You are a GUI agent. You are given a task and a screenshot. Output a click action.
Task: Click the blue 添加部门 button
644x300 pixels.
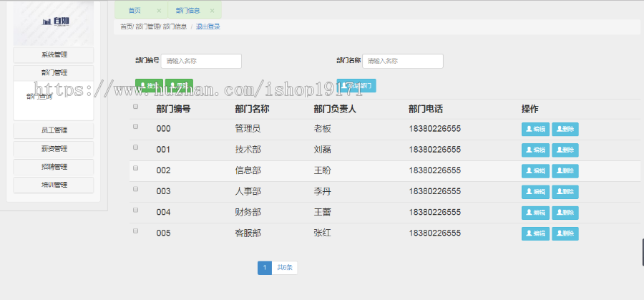click(x=356, y=85)
